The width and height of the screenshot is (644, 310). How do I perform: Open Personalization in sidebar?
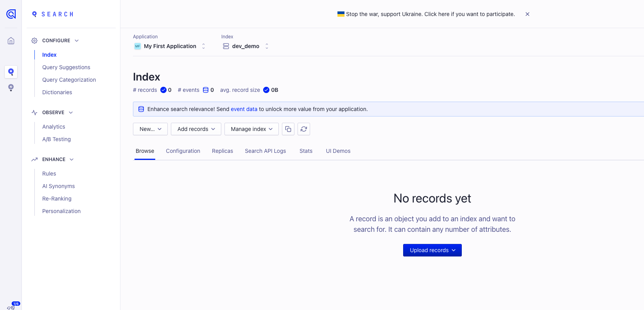click(61, 211)
